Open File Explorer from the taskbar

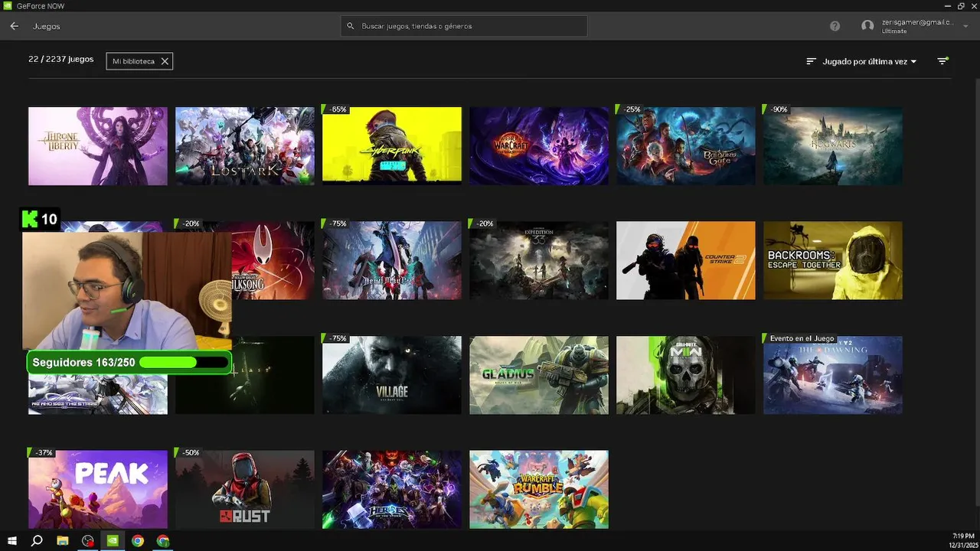63,541
